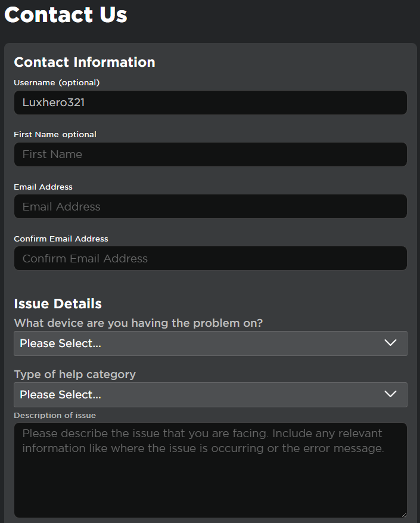Click the "Issue Details" section heading
Screen dimensions: 420x523
[58, 304]
